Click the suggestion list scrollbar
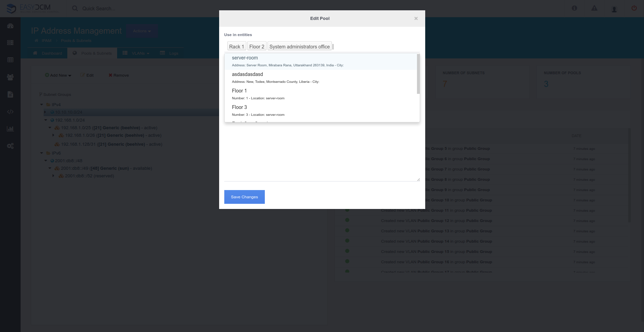This screenshot has width=644, height=332. [x=418, y=74]
